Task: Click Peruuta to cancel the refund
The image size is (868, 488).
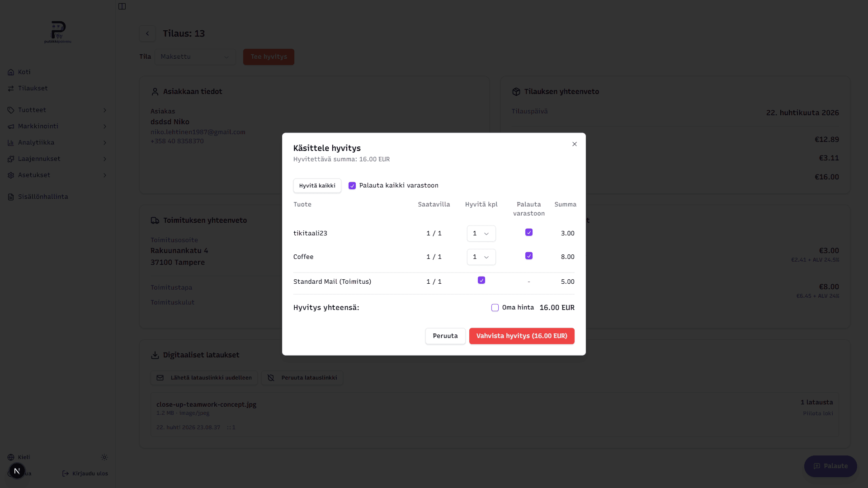Action: [445, 336]
